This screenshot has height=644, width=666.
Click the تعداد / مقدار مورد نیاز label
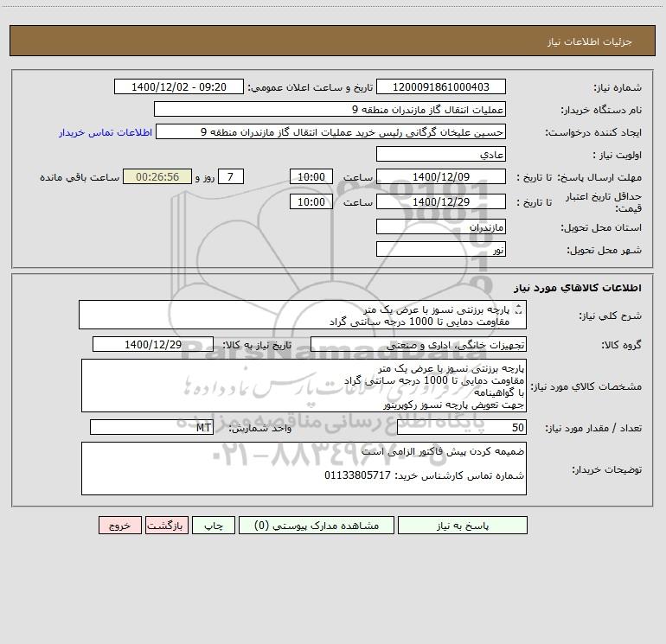(593, 428)
